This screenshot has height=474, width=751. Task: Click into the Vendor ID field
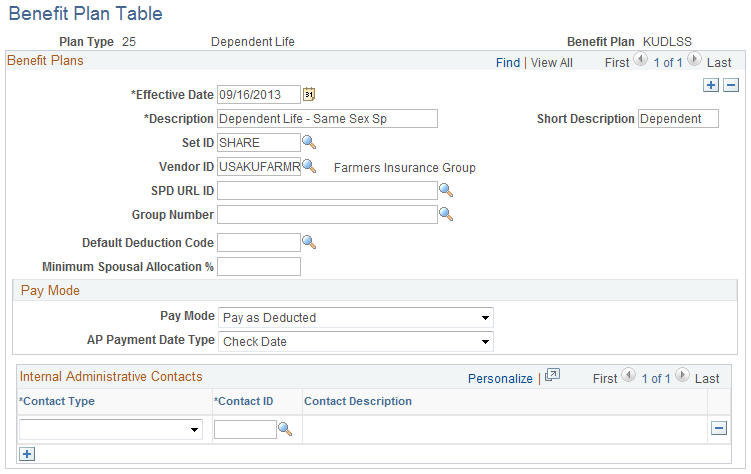259,166
